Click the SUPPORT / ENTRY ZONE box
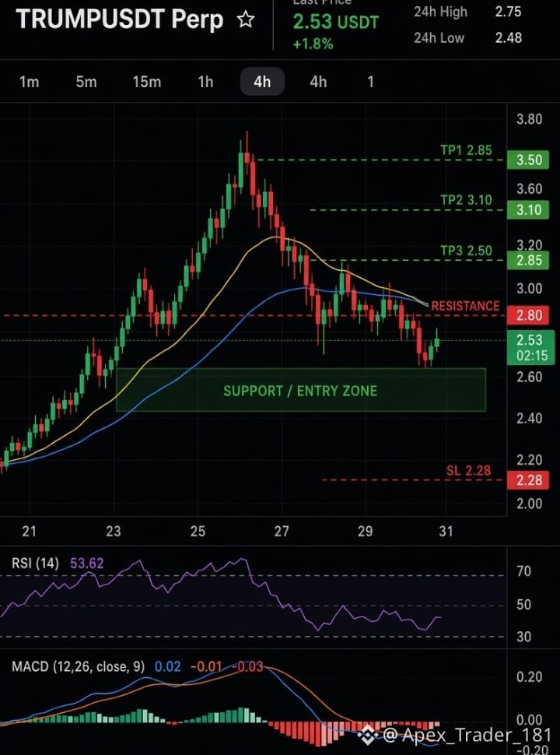Image resolution: width=560 pixels, height=755 pixels. pyautogui.click(x=301, y=390)
